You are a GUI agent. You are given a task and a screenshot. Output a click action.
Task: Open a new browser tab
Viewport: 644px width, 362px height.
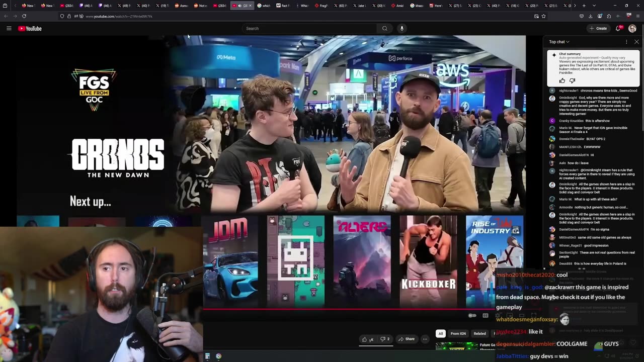coord(584,6)
